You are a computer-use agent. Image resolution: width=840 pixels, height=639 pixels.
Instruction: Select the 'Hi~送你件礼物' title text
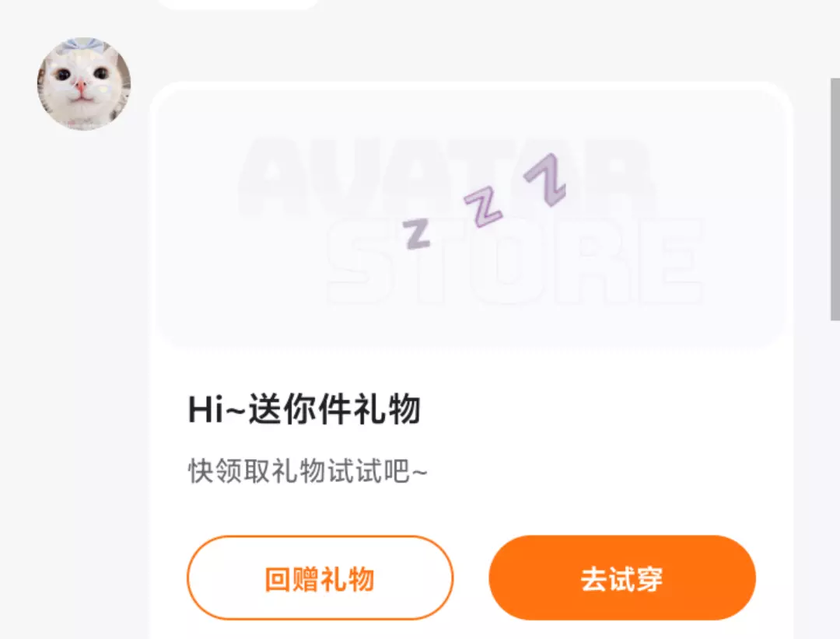pos(304,409)
